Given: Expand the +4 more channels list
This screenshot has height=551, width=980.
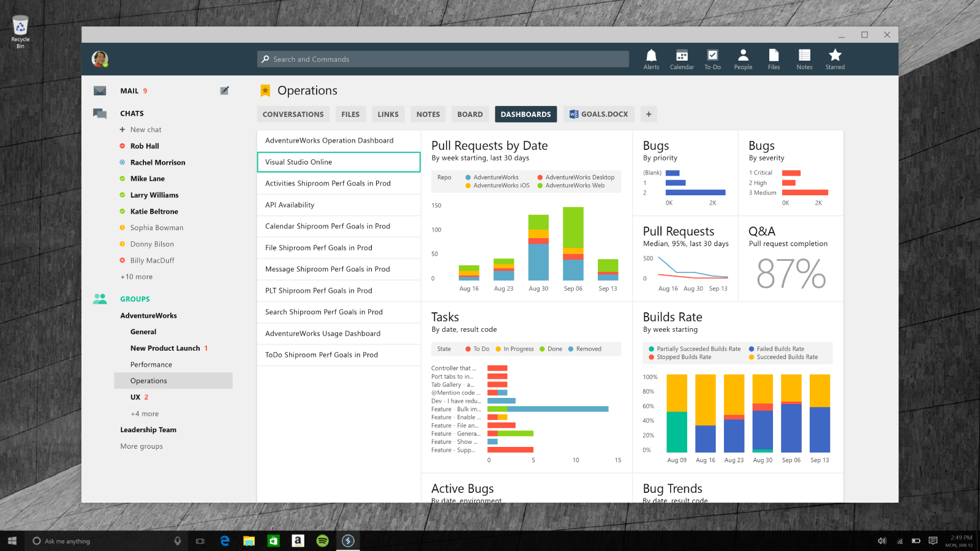Looking at the screenshot, I should tap(145, 414).
